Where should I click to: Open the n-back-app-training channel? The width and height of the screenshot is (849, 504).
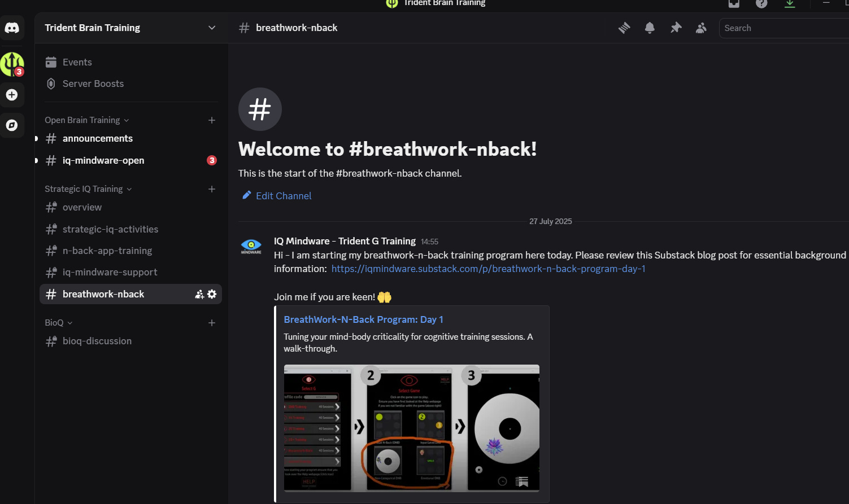tap(130, 251)
